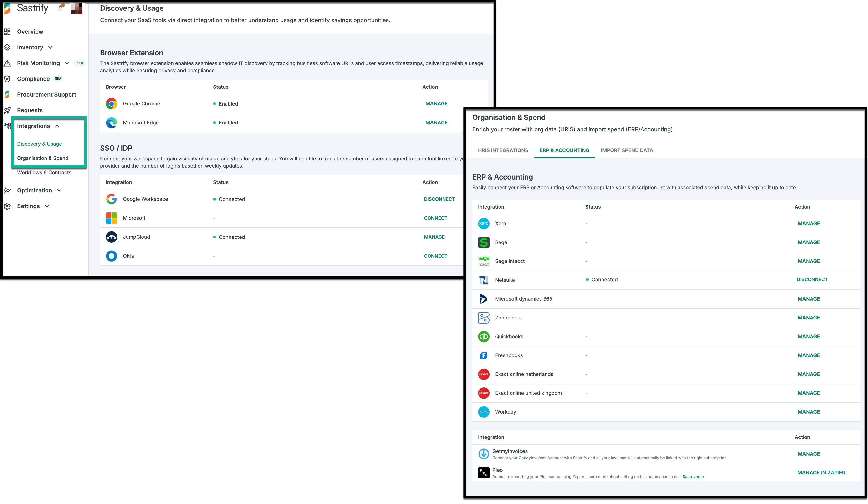Click the Google Workspace logo
Viewport: 868px width, 504px height.
click(111, 199)
